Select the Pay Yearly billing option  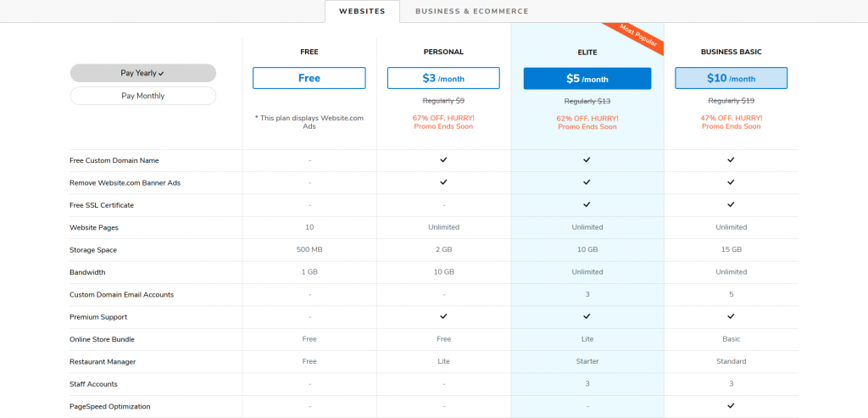coord(142,73)
